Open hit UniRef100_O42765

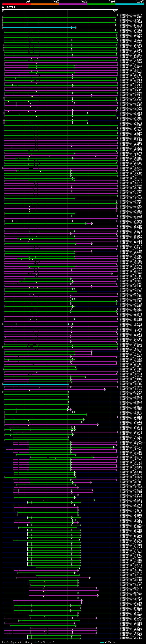coord(131,359)
